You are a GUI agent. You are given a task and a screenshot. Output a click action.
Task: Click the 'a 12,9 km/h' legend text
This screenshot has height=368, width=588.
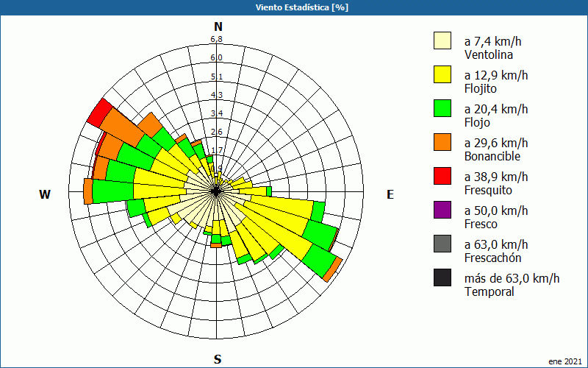pyautogui.click(x=496, y=75)
